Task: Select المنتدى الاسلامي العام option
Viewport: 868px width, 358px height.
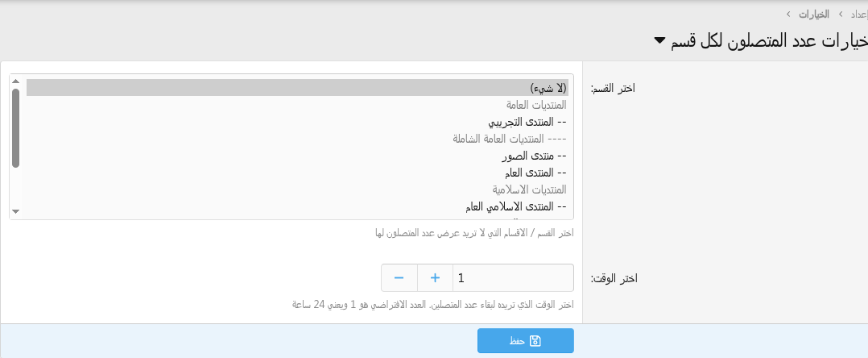Action: tap(515, 206)
